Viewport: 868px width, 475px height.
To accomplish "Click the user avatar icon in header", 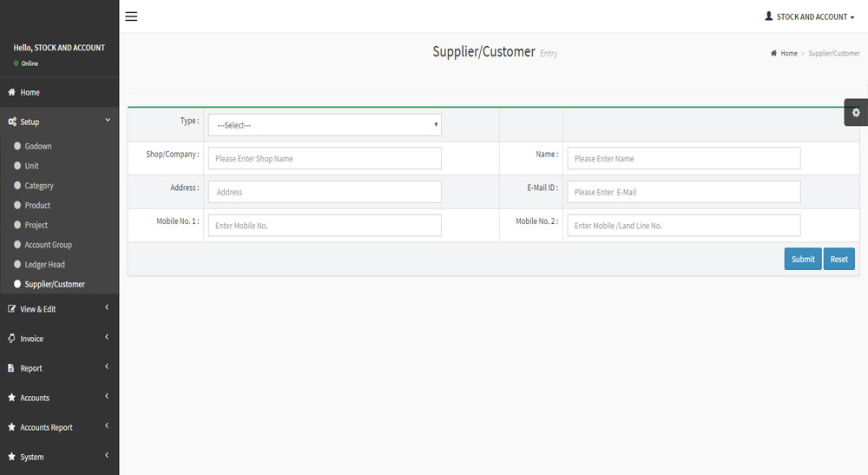I will [x=769, y=16].
